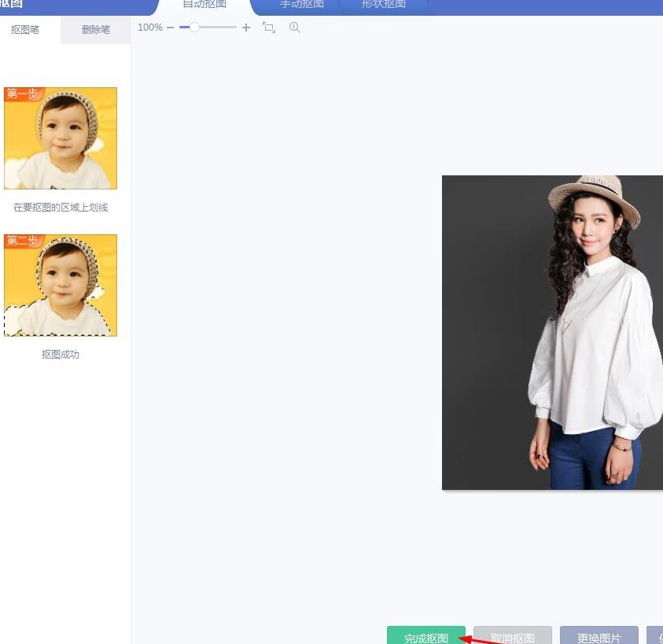Open the 形状抠图 tab

click(384, 5)
